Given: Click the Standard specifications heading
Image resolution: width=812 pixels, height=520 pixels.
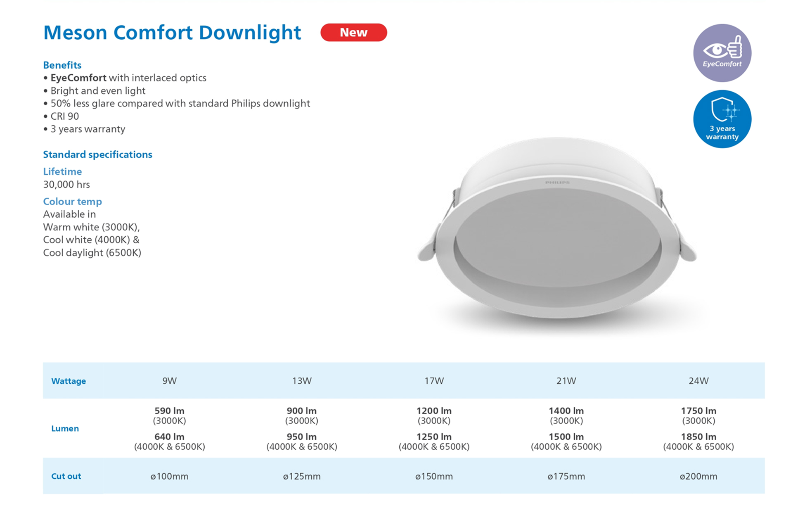Looking at the screenshot, I should (x=97, y=154).
